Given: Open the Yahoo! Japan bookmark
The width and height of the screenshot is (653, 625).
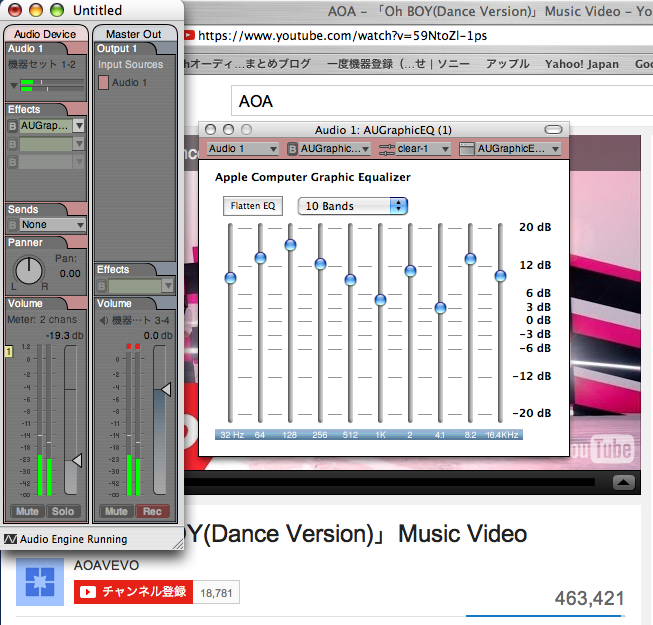Looking at the screenshot, I should 582,64.
